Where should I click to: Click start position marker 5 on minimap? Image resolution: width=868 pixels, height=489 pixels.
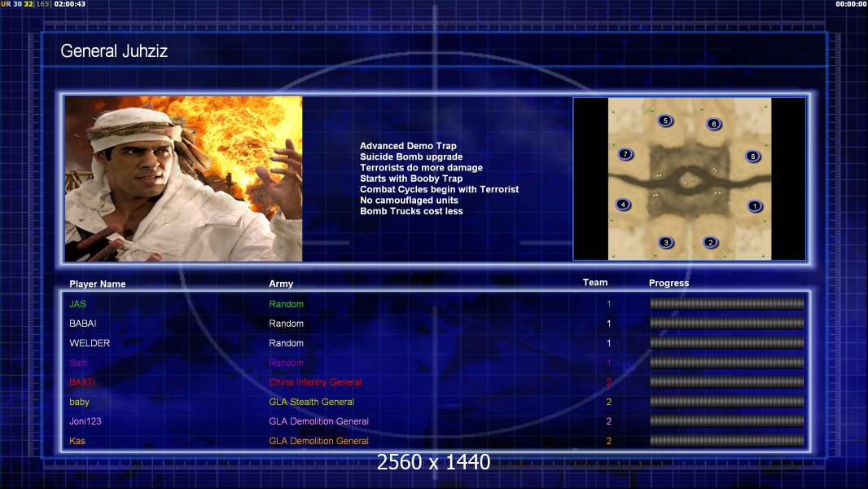point(665,121)
